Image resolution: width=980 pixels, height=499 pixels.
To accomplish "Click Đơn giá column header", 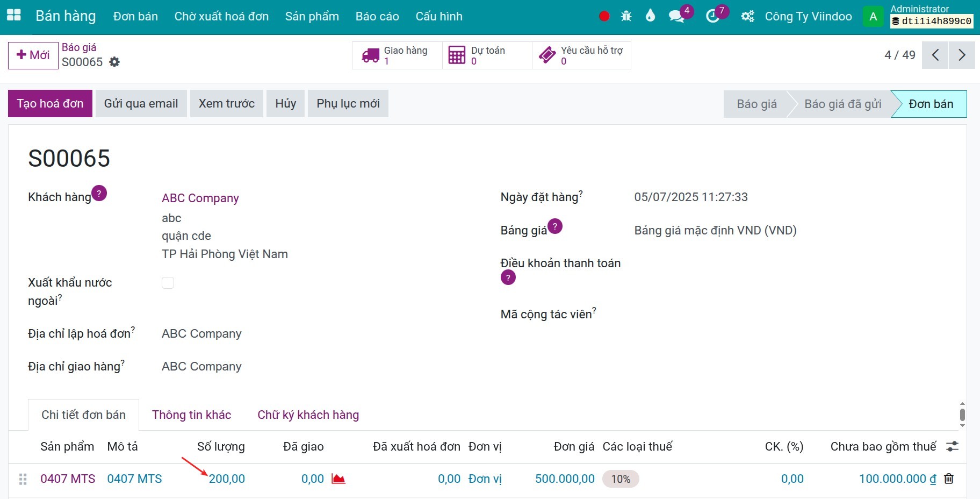I will click(574, 446).
